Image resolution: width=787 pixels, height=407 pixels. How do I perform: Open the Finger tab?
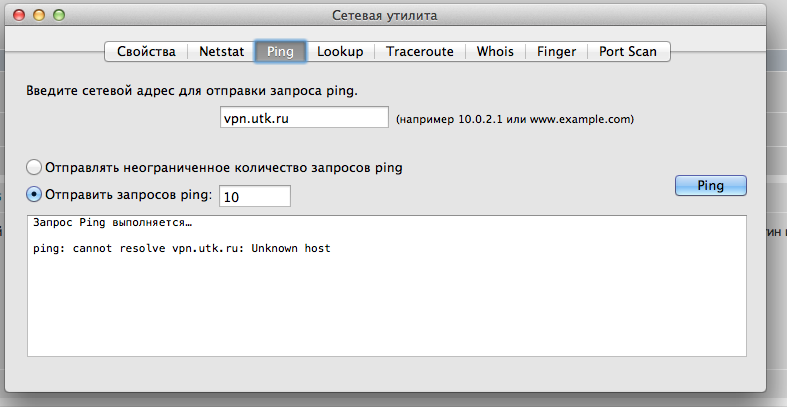[556, 51]
